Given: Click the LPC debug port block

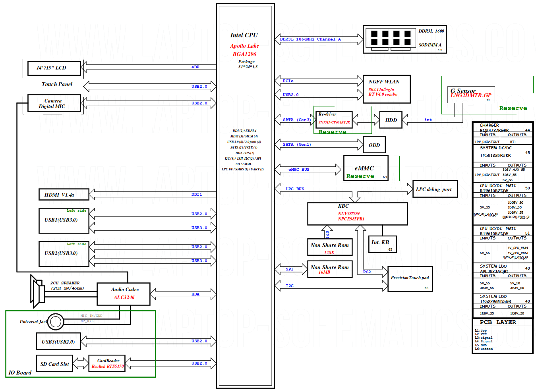Looking at the screenshot, I should pyautogui.click(x=435, y=189).
